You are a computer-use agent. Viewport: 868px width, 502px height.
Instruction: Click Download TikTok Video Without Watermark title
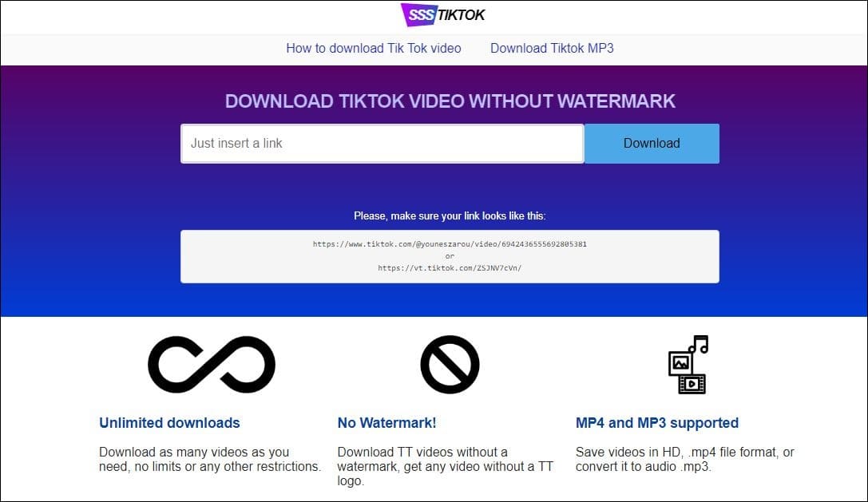pyautogui.click(x=450, y=101)
